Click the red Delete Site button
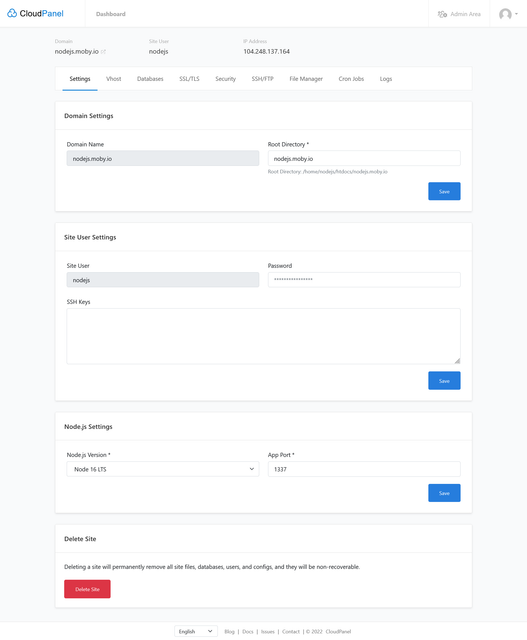The height and width of the screenshot is (640, 527). 87,589
